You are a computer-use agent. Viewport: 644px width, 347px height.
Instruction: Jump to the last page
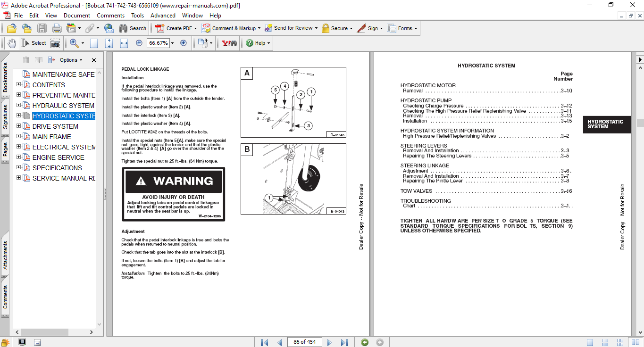pyautogui.click(x=344, y=342)
